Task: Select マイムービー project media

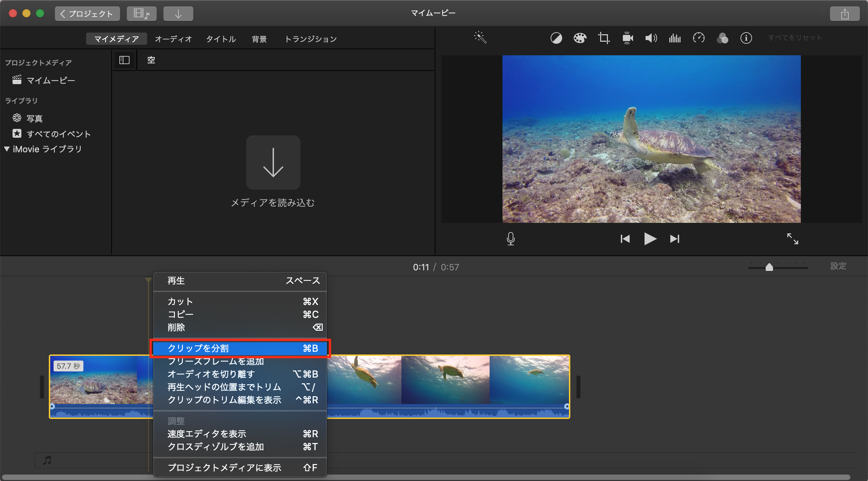Action: point(44,80)
